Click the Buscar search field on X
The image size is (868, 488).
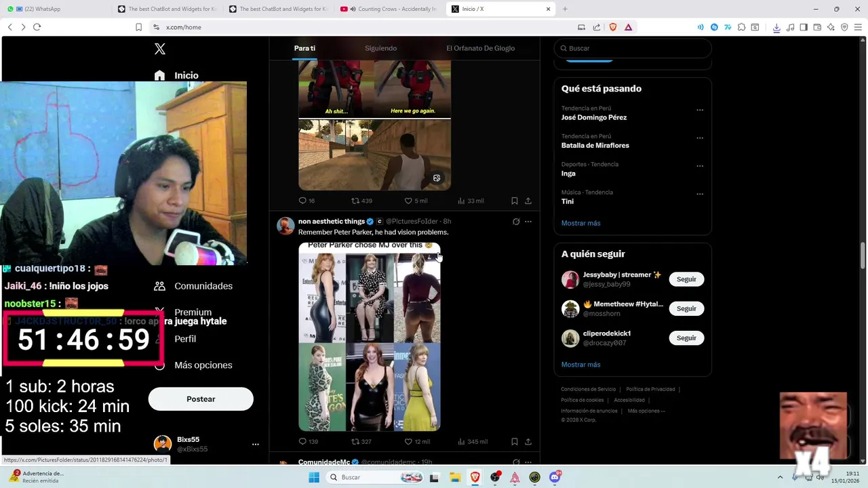pos(633,48)
